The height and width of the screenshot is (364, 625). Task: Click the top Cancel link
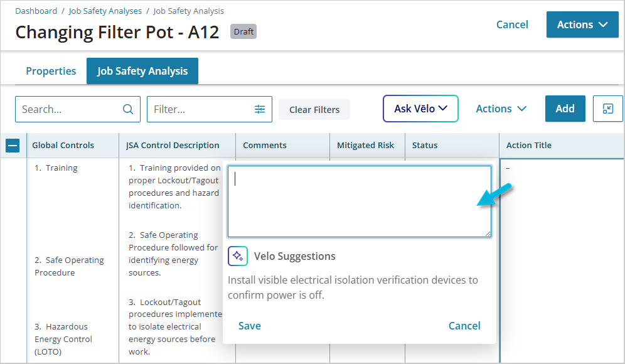click(512, 24)
